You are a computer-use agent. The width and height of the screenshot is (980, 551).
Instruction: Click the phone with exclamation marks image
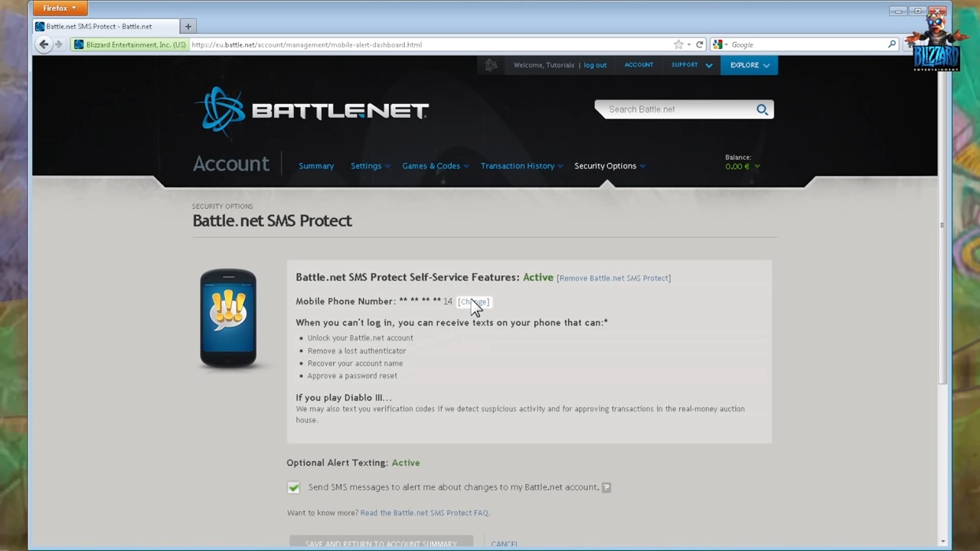tap(228, 318)
